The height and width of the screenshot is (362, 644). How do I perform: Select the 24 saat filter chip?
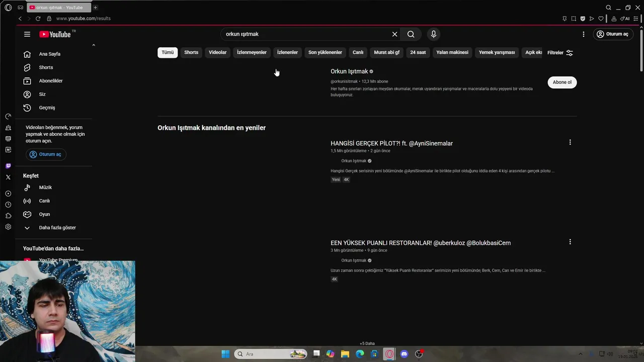coord(418,52)
